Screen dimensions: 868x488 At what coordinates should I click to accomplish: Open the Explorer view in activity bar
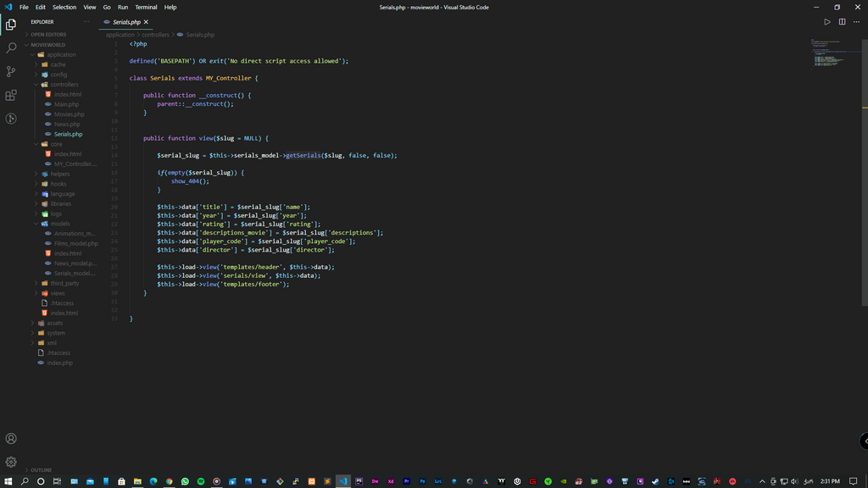(x=10, y=25)
